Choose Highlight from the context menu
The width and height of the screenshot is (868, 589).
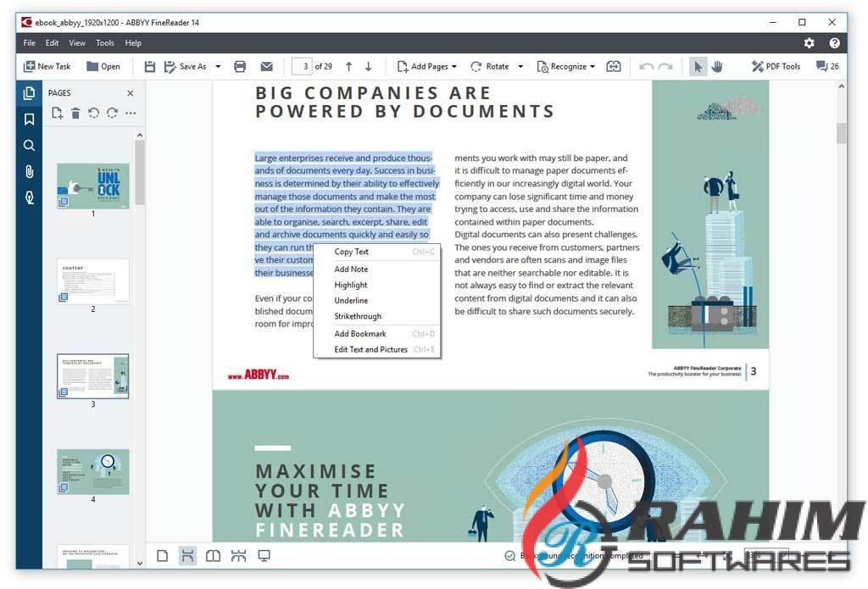click(x=351, y=286)
